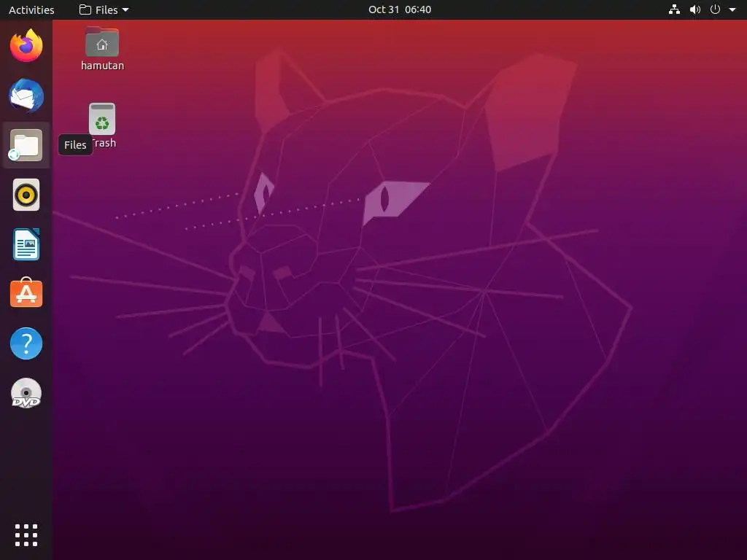Image resolution: width=747 pixels, height=560 pixels.
Task: Click the volume speaker icon
Action: [x=695, y=9]
